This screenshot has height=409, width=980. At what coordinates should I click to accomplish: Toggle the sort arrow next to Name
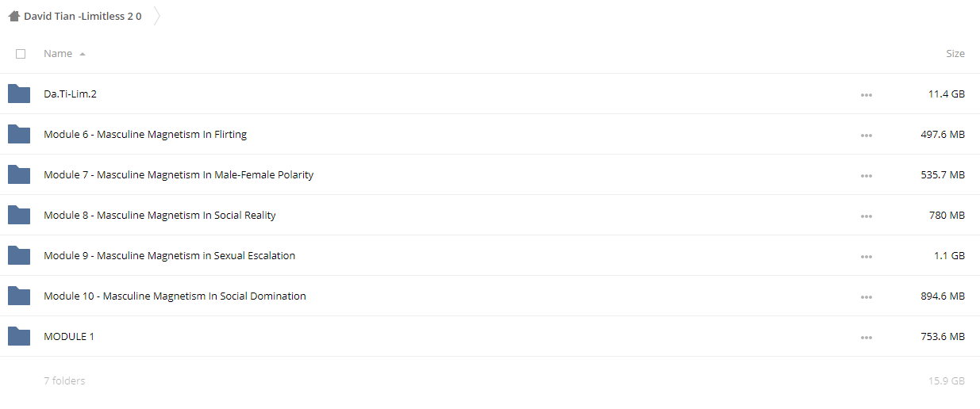pyautogui.click(x=83, y=54)
